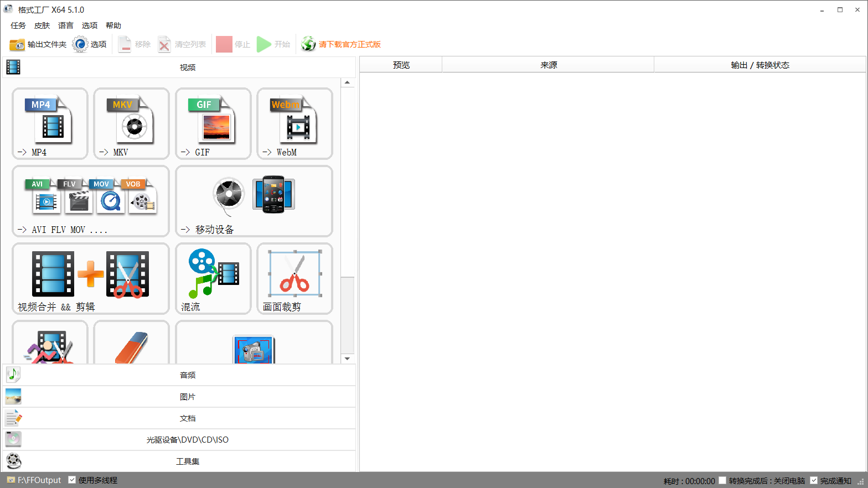
Task: Select the MP4 conversion icon
Action: pos(50,123)
